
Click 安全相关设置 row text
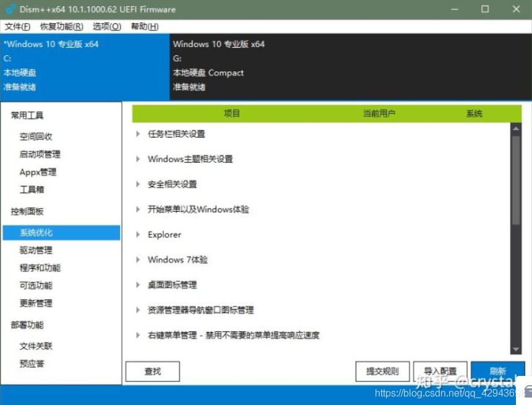173,184
